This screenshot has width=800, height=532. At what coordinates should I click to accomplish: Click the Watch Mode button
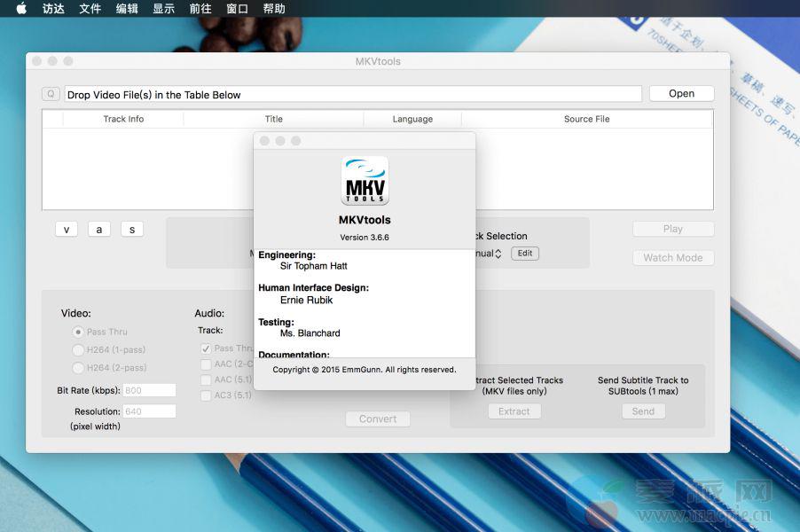672,258
